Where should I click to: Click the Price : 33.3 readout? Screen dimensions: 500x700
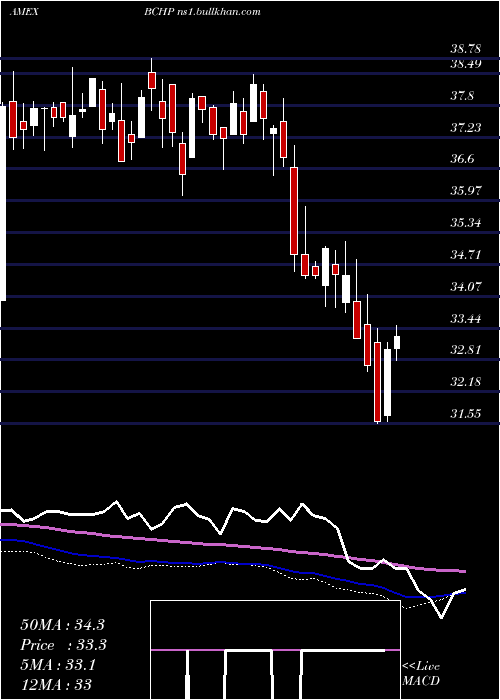[63, 645]
